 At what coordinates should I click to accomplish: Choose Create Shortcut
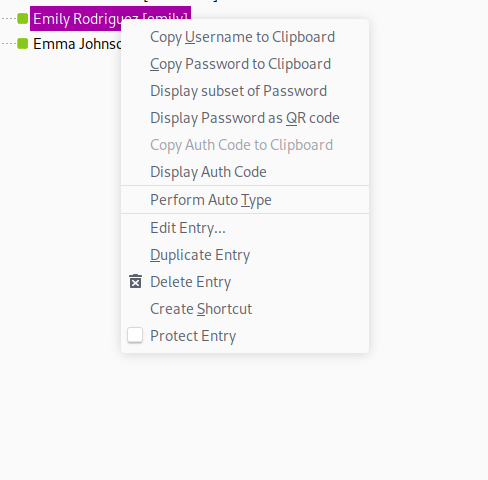click(245, 309)
